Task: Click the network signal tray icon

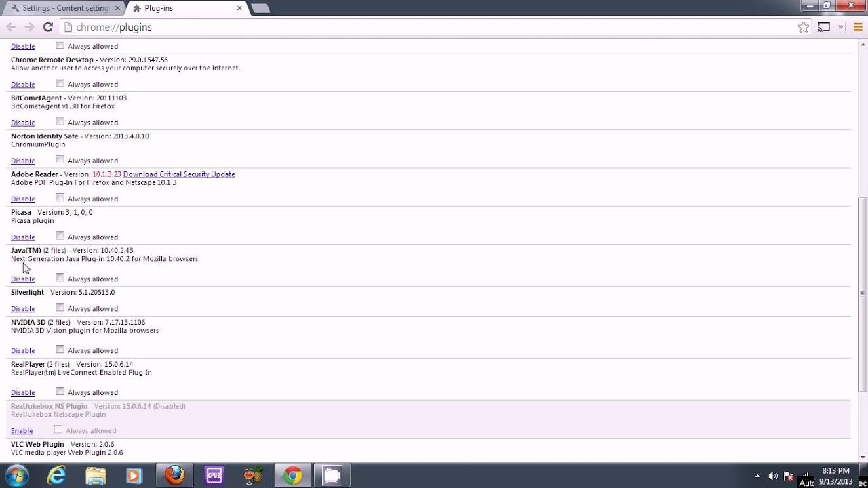Action: pyautogui.click(x=806, y=476)
